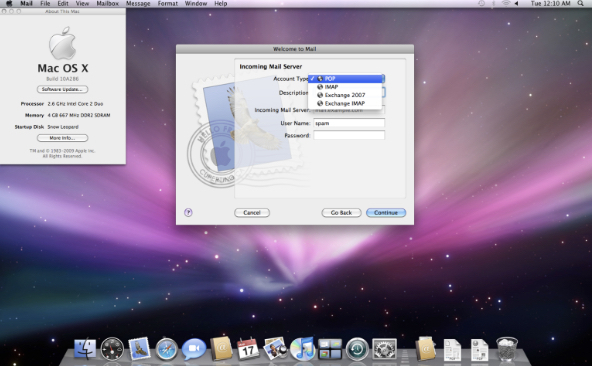Open the Format menu

(168, 3)
